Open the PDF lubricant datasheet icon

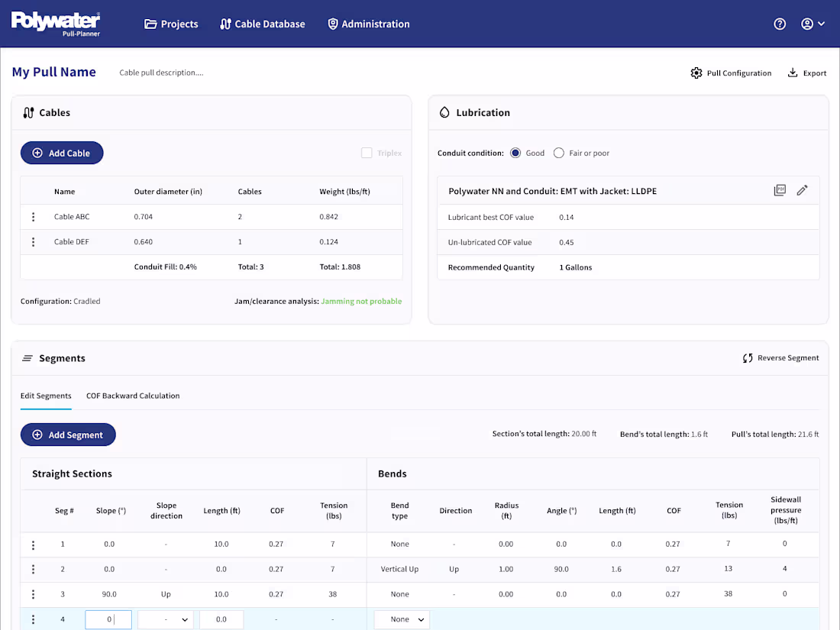click(x=780, y=190)
